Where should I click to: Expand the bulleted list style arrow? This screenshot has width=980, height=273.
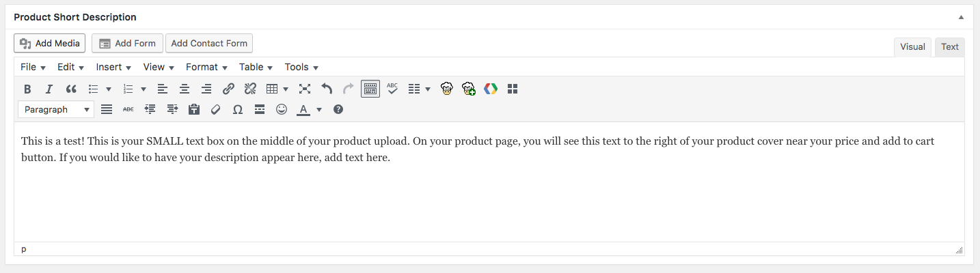pyautogui.click(x=109, y=89)
